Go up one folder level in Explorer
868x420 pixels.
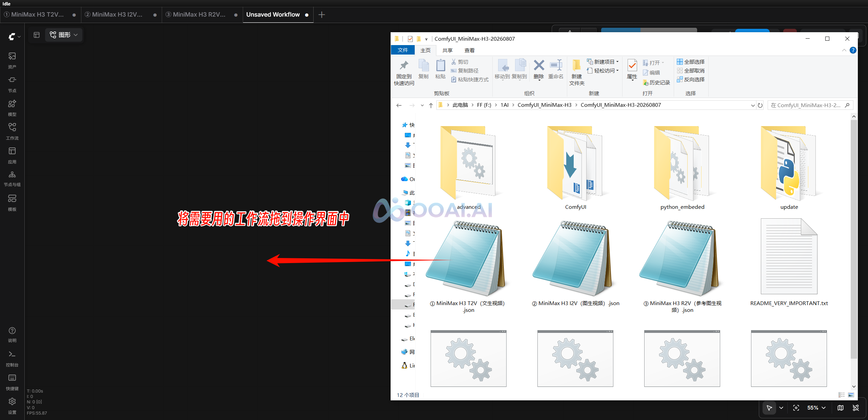point(431,105)
